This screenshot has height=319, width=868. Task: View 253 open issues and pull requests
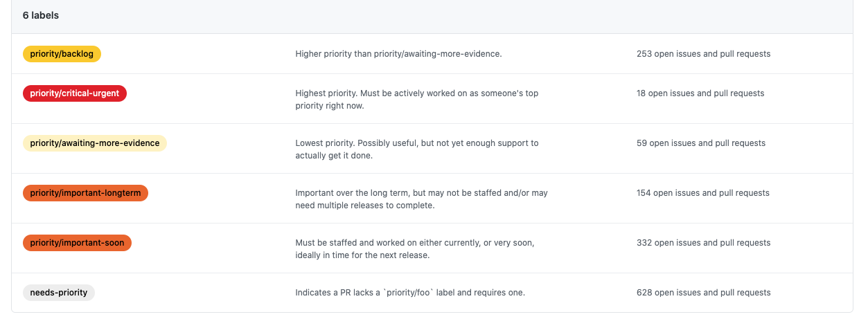703,54
